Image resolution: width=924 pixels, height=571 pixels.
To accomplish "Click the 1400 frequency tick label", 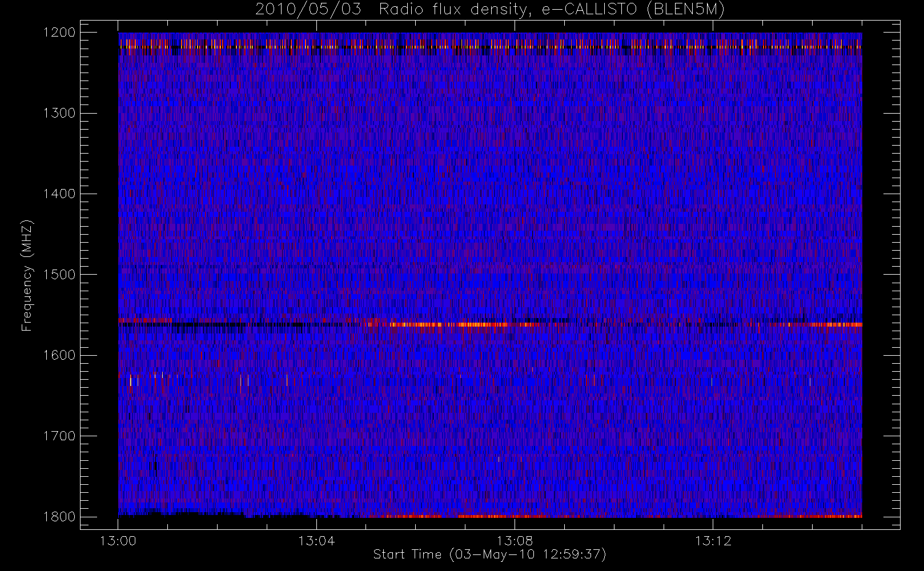I will coord(59,194).
